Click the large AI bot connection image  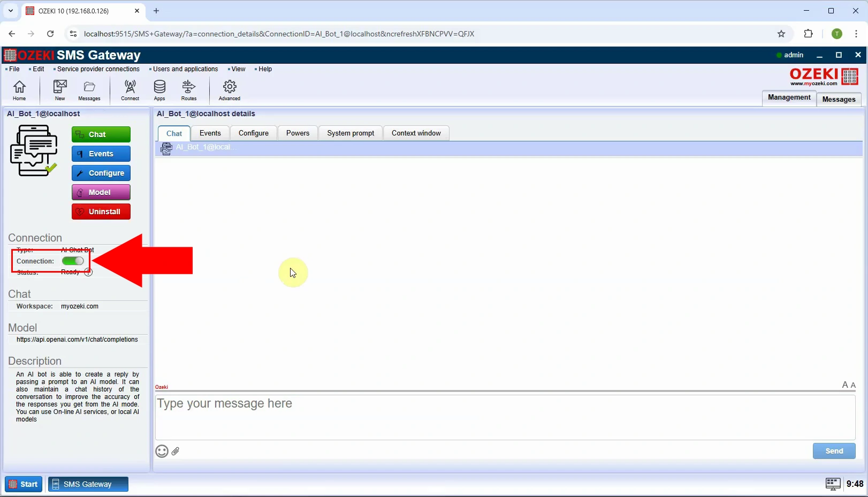point(34,150)
